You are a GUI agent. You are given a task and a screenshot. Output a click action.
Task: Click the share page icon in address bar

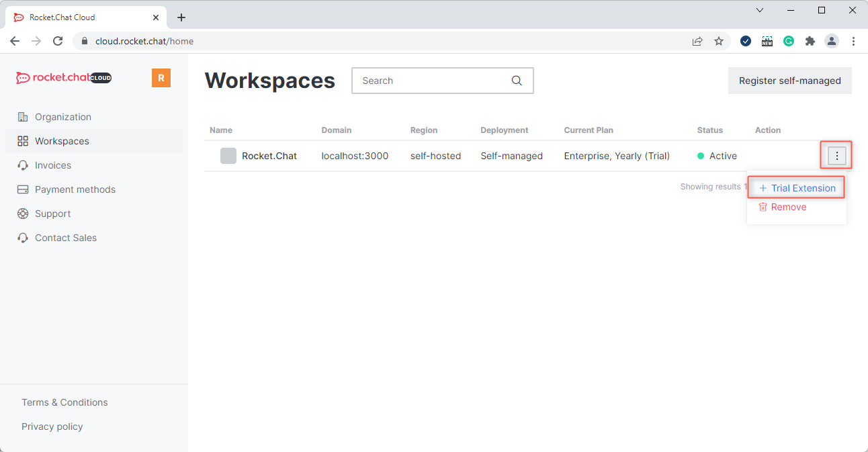coord(697,41)
